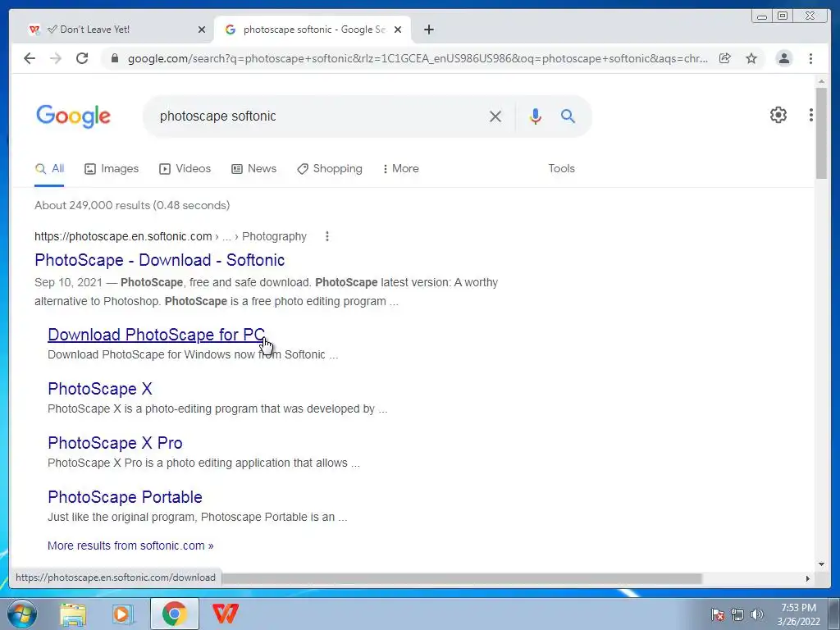Open the 'PhotoScape X Pro' sitelink
Viewport: 840px width, 630px height.
[x=115, y=443]
